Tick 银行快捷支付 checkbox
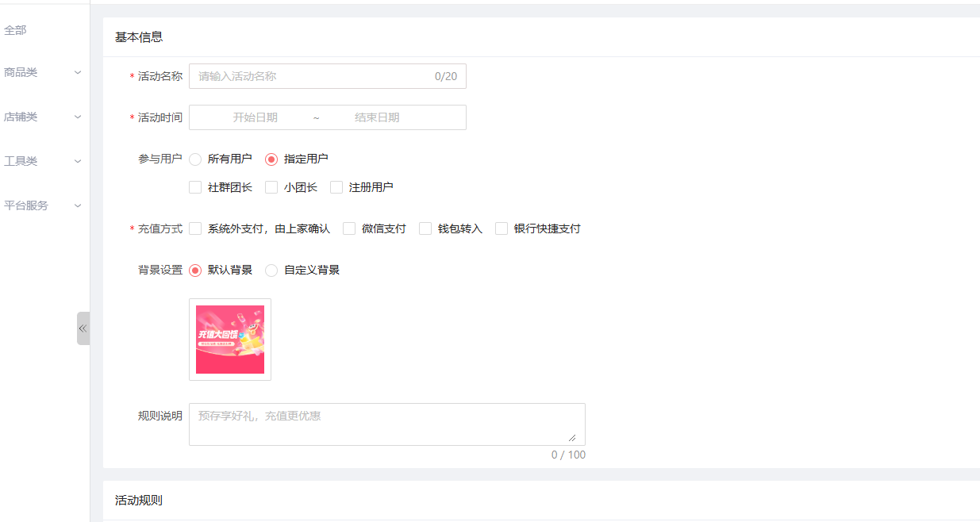Screen dimensions: 980x522 [502, 229]
